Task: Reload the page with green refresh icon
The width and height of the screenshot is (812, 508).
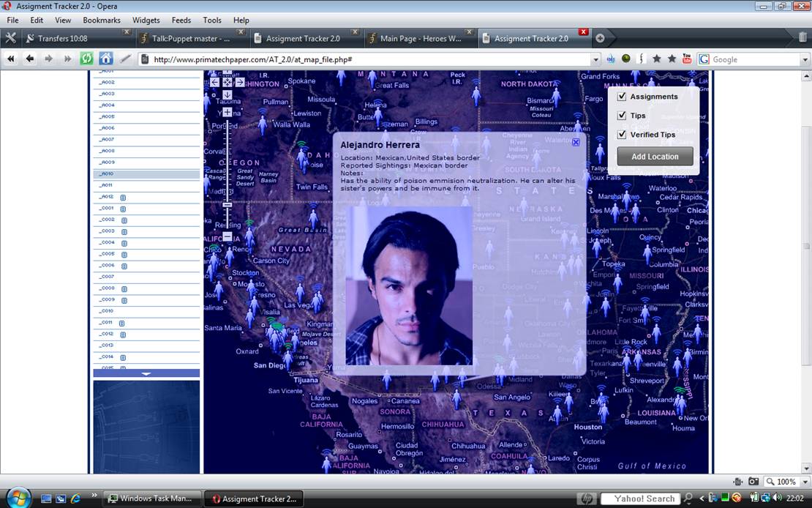Action: click(86, 59)
